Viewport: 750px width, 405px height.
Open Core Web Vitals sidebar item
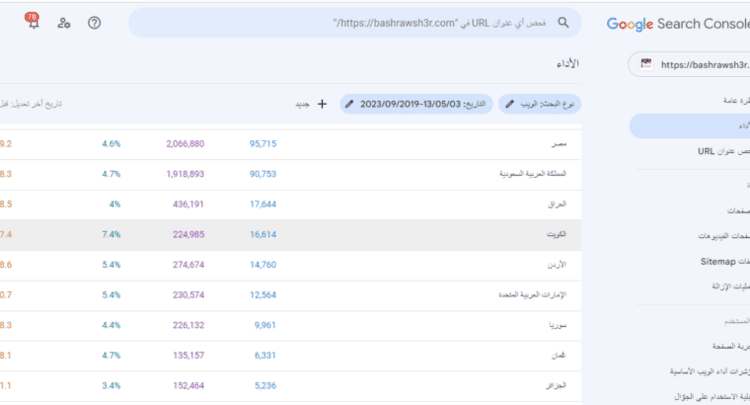click(710, 371)
